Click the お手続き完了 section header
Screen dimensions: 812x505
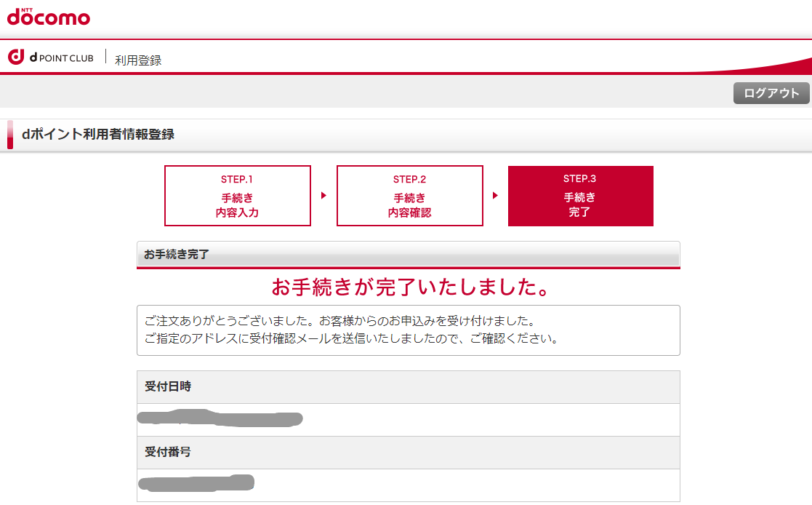(x=177, y=255)
